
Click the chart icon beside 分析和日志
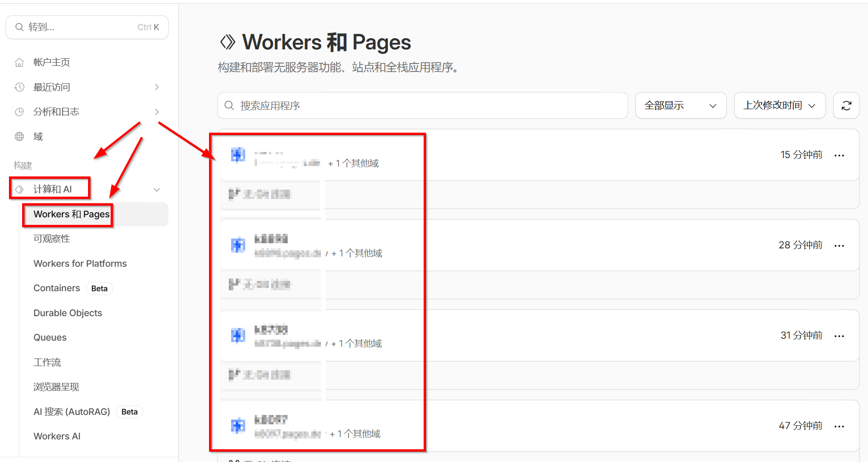coord(19,112)
